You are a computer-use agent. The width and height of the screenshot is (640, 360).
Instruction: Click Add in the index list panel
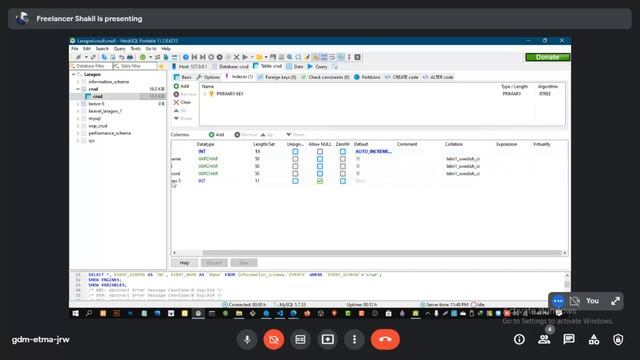(x=182, y=86)
